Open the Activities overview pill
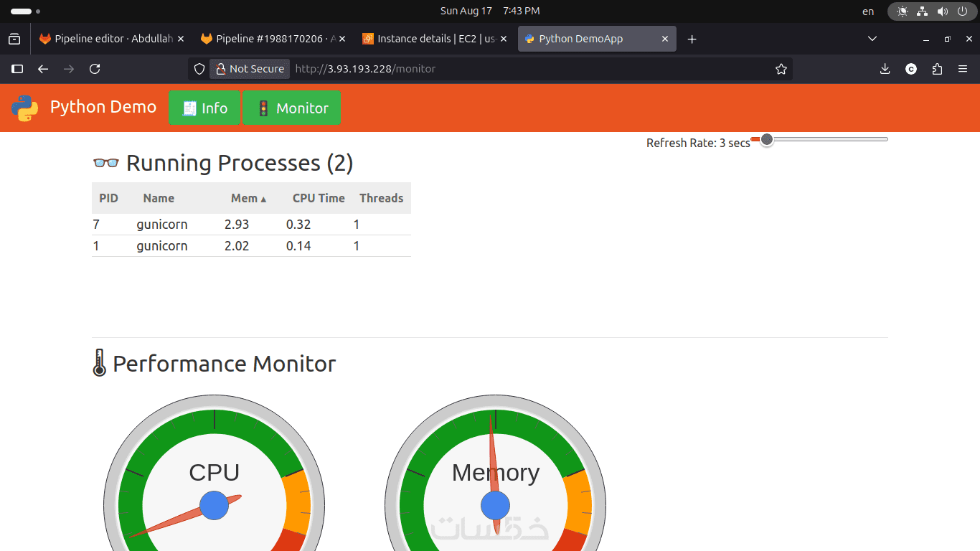This screenshot has width=980, height=551. (25, 11)
